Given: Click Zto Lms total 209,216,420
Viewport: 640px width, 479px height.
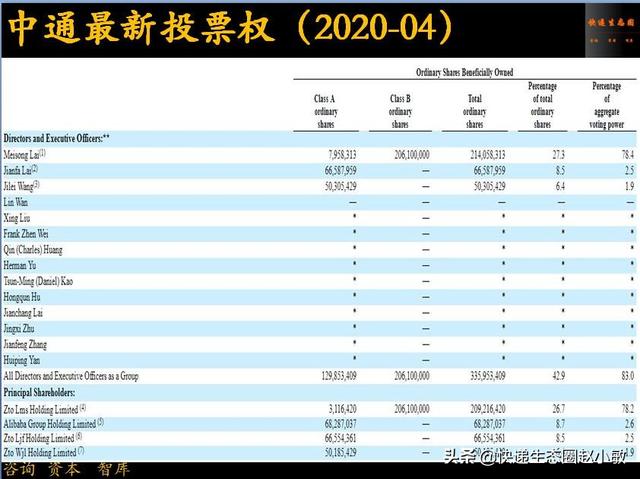Looking at the screenshot, I should click(488, 409).
